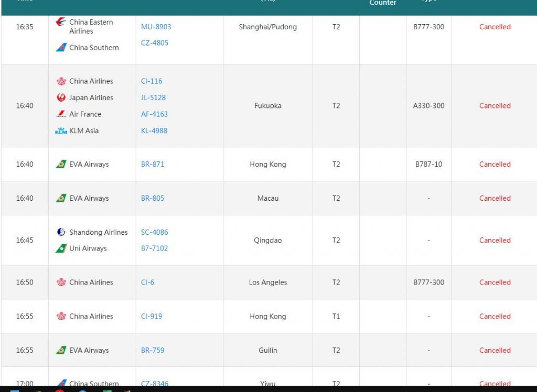The image size is (537, 392).
Task: Open the CI-919 flight link
Action: (152, 317)
